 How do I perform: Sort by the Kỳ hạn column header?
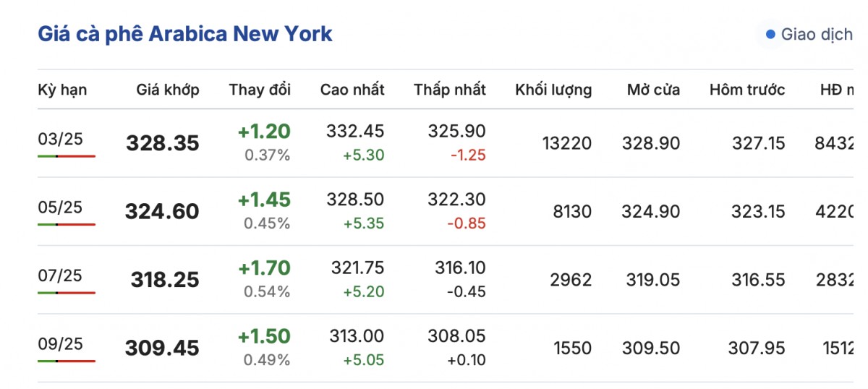pos(62,90)
